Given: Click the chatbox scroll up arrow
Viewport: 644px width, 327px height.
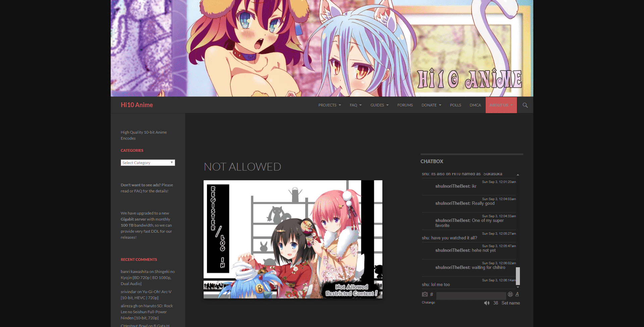Looking at the screenshot, I should [518, 175].
